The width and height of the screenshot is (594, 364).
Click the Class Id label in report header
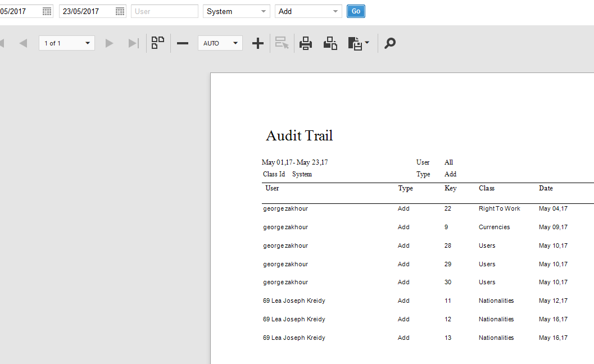coord(274,174)
